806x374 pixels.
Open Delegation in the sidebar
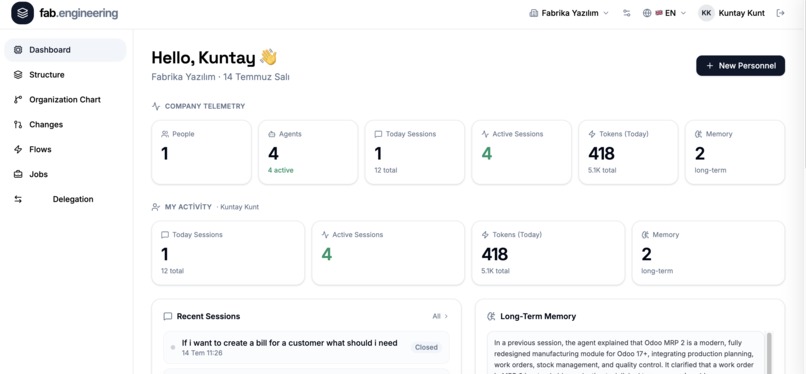tap(65, 199)
